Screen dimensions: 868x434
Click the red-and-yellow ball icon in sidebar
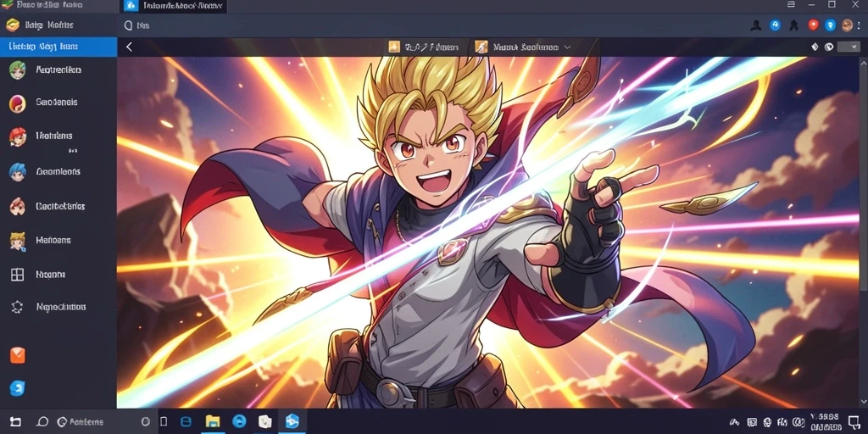pos(17,103)
